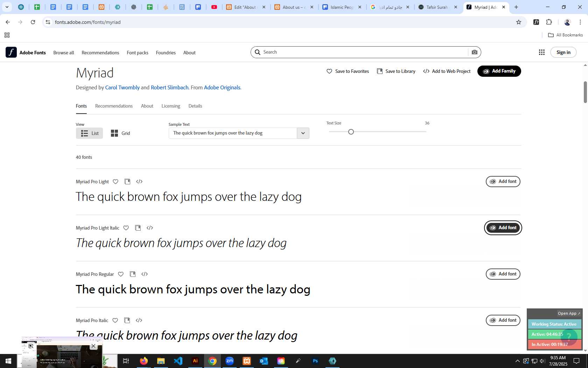This screenshot has width=588, height=368.
Task: Open Foundries in navigation
Action: click(x=166, y=53)
